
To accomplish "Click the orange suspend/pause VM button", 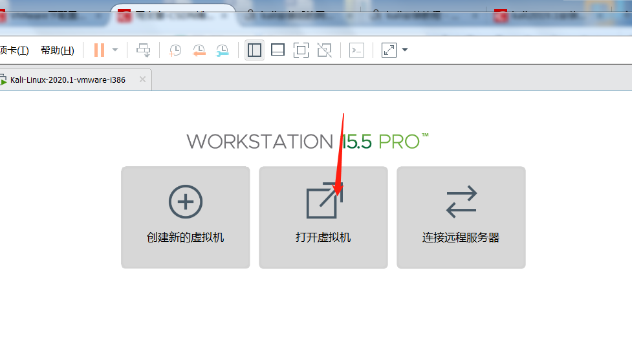I will (99, 50).
